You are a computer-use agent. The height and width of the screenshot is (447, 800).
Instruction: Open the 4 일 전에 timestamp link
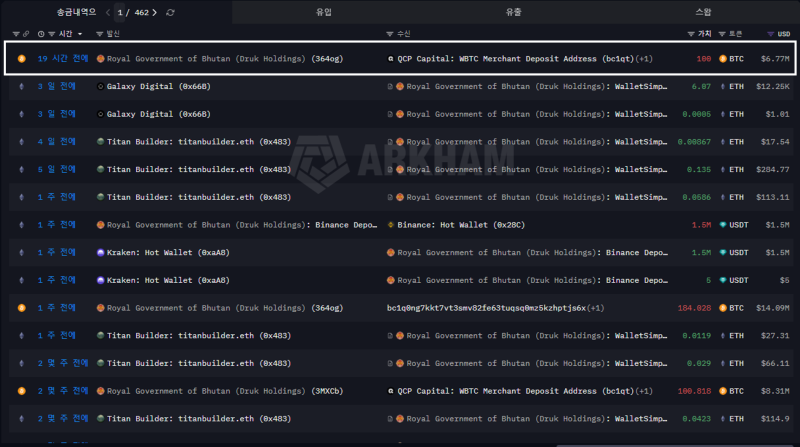pyautogui.click(x=57, y=141)
